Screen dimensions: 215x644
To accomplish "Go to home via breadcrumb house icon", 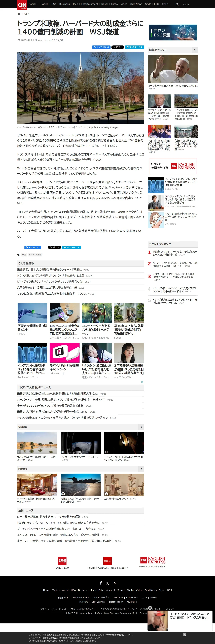I will click(19, 14).
